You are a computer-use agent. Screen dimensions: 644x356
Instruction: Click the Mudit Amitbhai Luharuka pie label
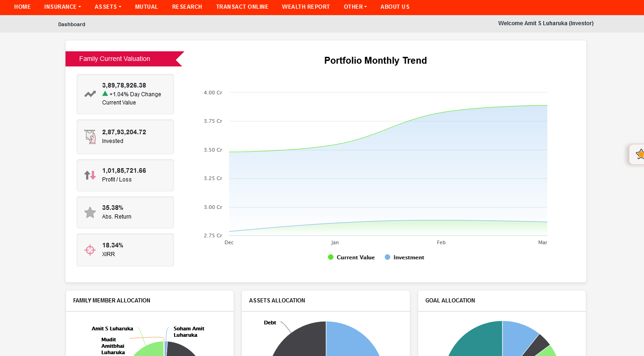click(x=113, y=346)
